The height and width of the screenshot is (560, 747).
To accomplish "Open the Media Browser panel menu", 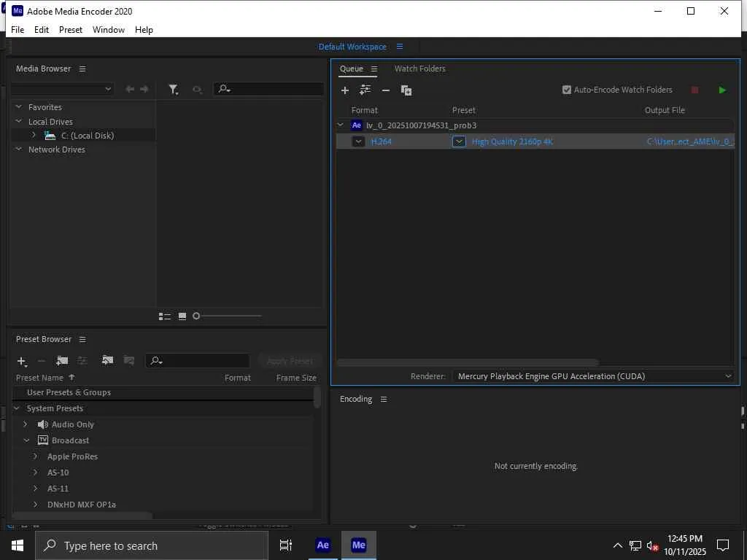I will point(82,69).
